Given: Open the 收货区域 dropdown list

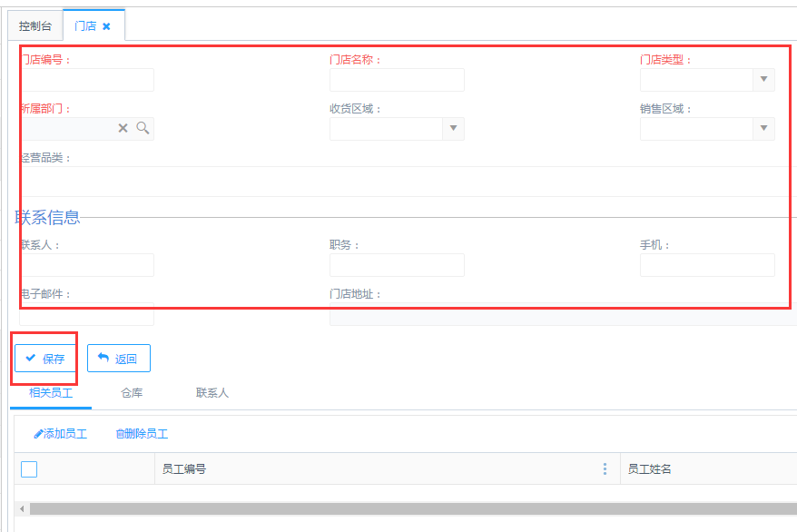Looking at the screenshot, I should (x=453, y=129).
